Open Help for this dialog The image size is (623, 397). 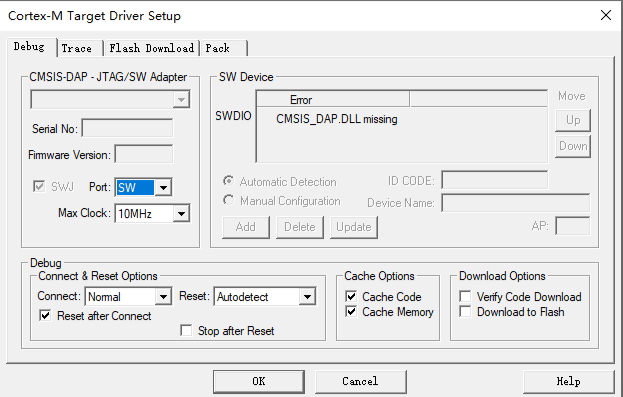click(569, 382)
